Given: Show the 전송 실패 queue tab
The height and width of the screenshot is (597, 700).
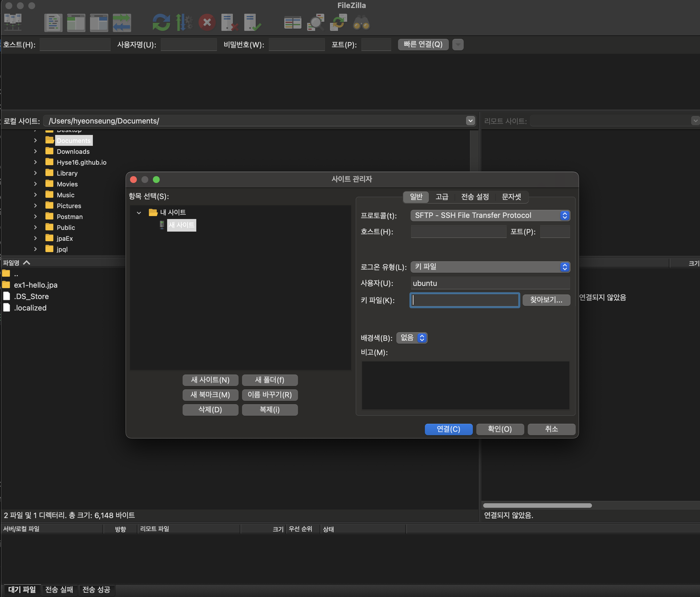Looking at the screenshot, I should click(x=59, y=590).
